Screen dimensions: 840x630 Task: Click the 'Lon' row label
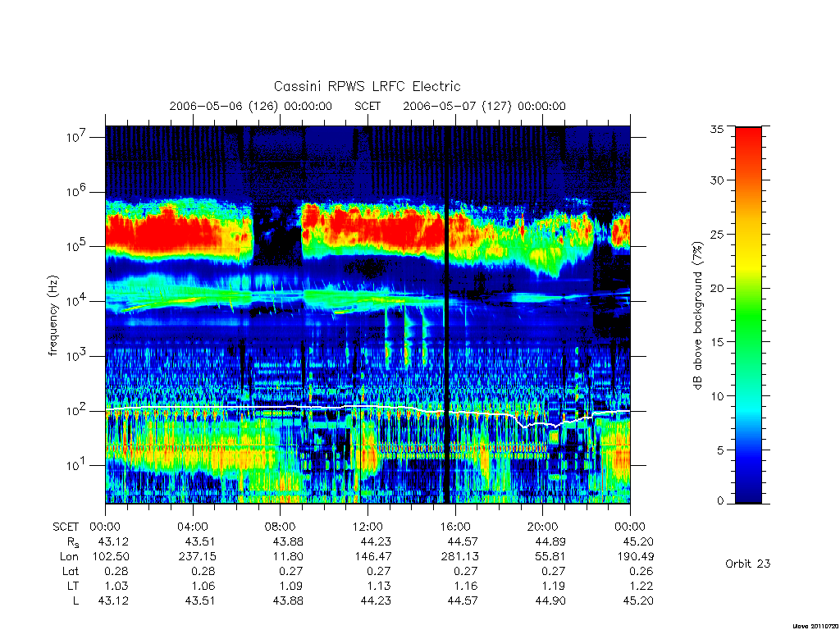[x=69, y=557]
